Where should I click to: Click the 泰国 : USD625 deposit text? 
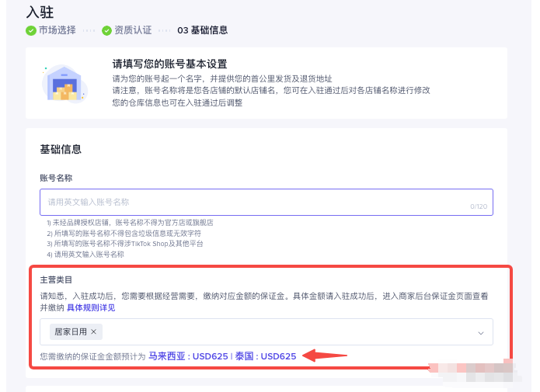tap(266, 356)
